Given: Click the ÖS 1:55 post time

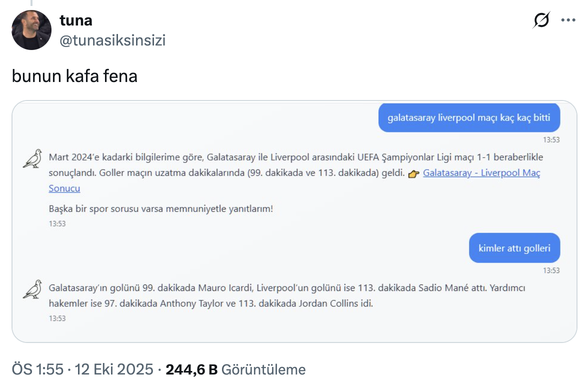Looking at the screenshot, I should coord(37,369).
